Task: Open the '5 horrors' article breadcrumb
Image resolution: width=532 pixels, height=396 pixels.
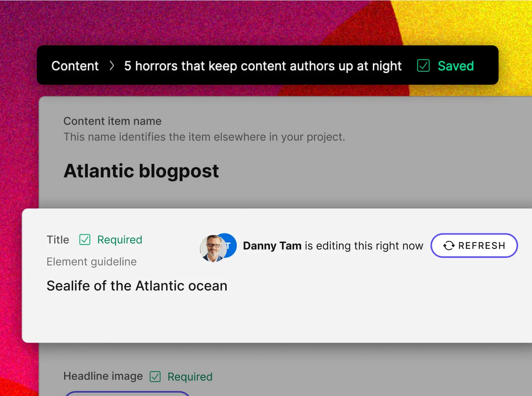Action: click(262, 66)
